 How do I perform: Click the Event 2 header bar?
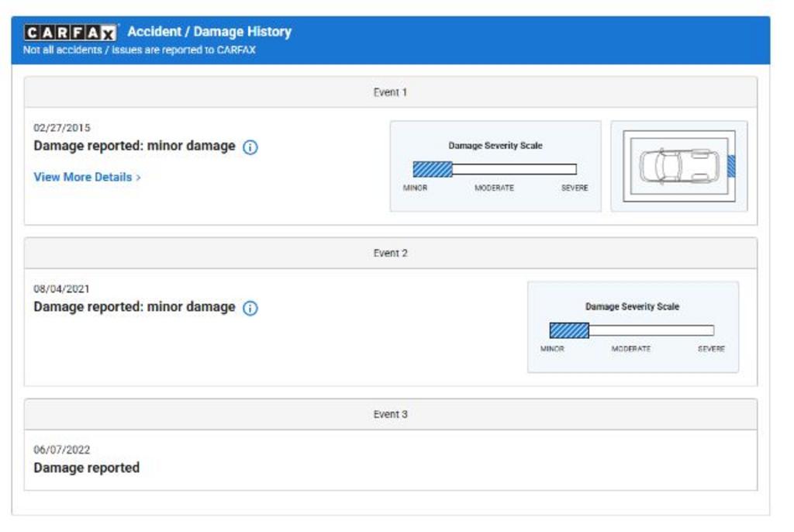(x=390, y=254)
